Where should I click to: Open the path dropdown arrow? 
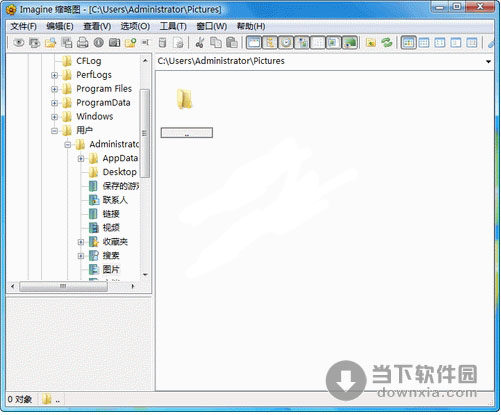tap(488, 61)
